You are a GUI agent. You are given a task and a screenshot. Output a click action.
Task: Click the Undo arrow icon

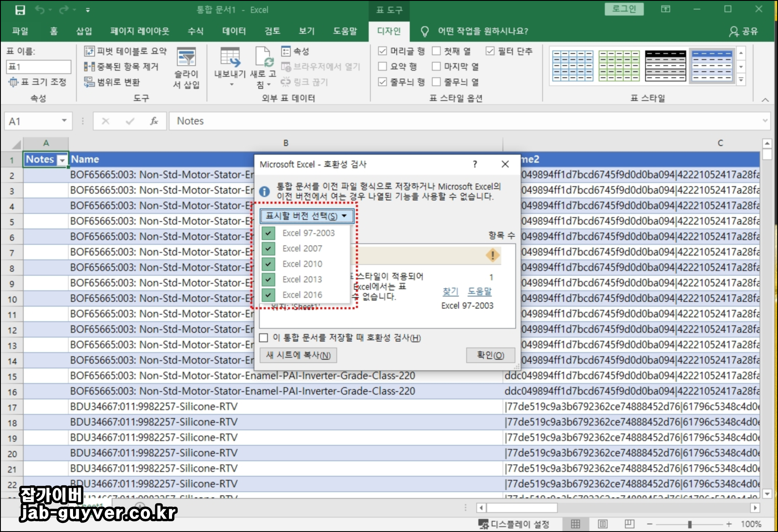click(39, 9)
